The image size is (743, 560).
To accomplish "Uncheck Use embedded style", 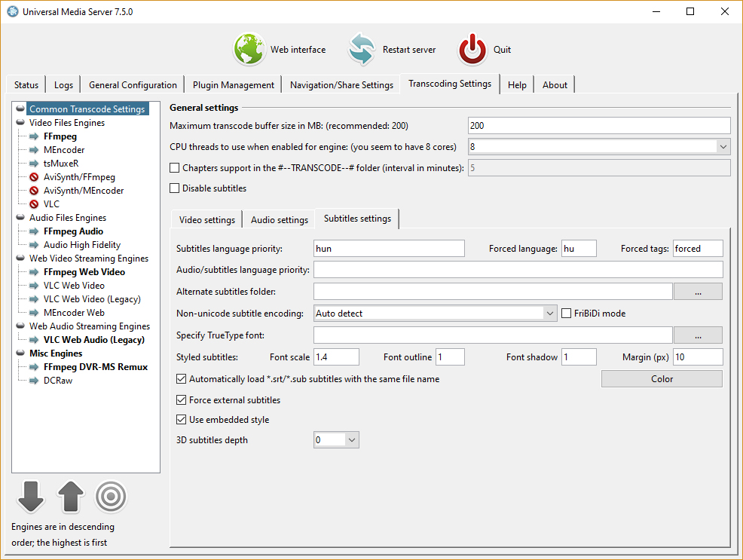I will point(181,419).
